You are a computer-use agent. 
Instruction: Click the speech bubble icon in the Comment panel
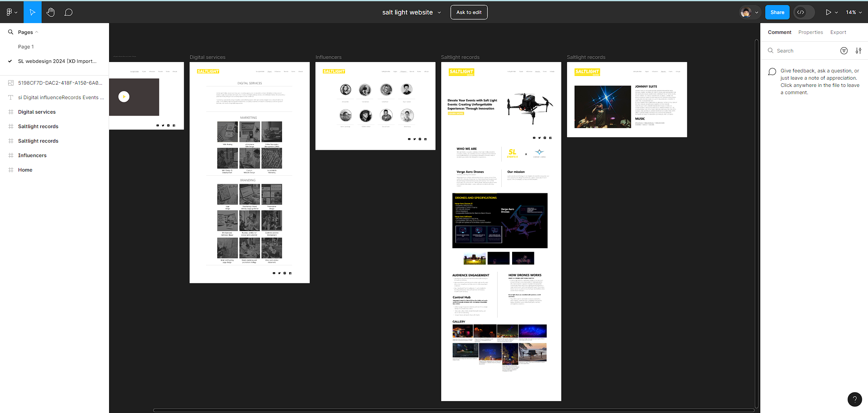click(x=772, y=72)
